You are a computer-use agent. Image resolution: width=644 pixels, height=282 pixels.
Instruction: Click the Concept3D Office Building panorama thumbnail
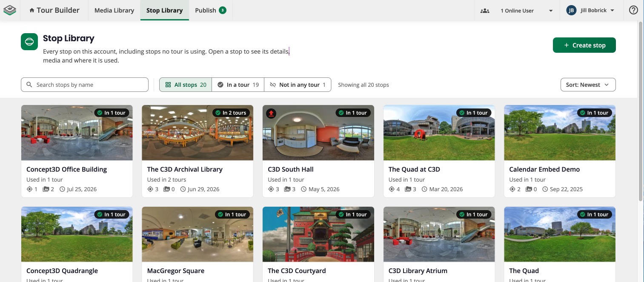point(77,133)
